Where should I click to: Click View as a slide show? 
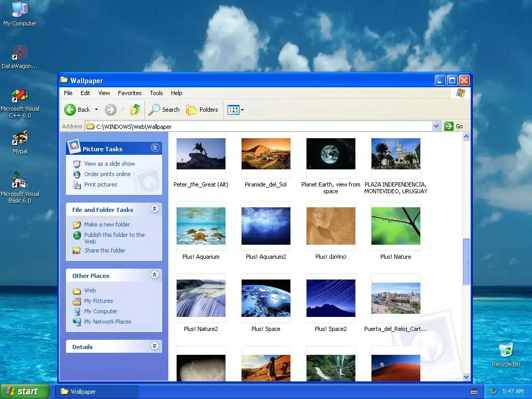109,164
